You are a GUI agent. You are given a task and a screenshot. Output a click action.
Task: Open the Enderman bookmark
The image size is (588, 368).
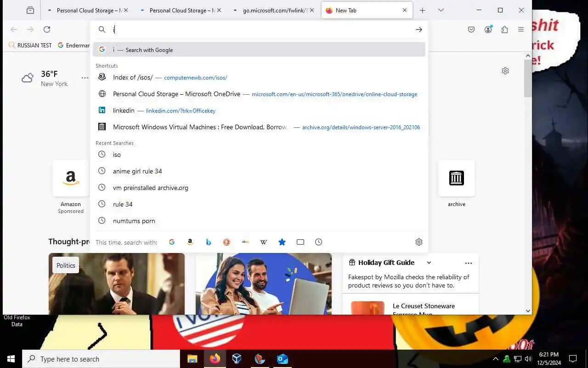pos(73,46)
